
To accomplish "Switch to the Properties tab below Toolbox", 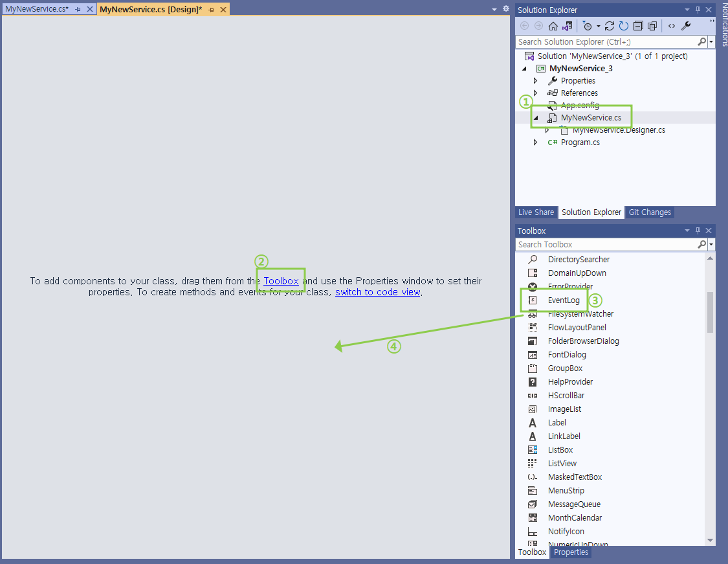I will [x=571, y=552].
